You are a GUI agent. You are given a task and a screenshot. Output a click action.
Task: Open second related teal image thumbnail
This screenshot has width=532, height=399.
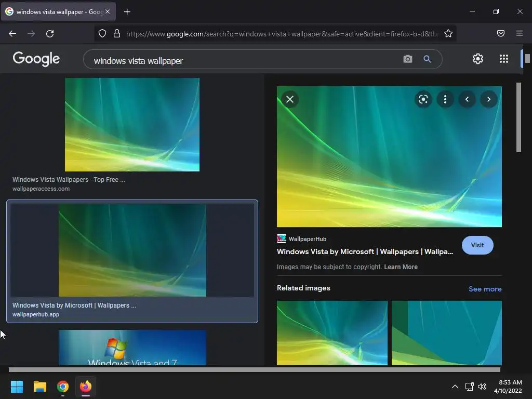(x=446, y=333)
